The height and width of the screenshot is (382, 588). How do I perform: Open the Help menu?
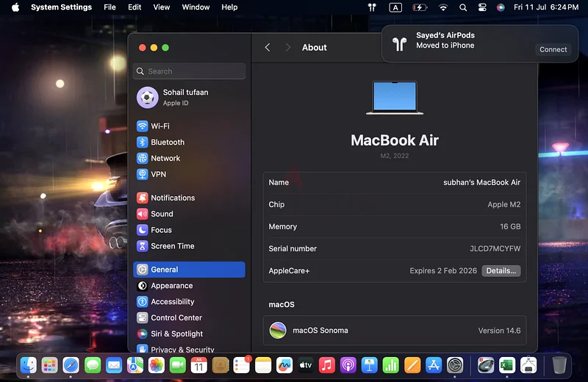pos(229,7)
